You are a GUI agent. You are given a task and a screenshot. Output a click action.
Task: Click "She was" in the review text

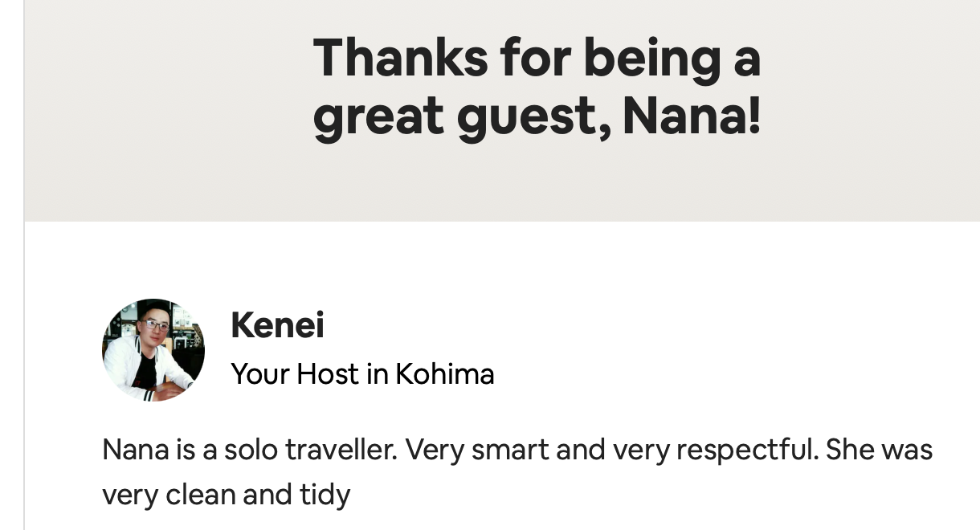coord(880,450)
